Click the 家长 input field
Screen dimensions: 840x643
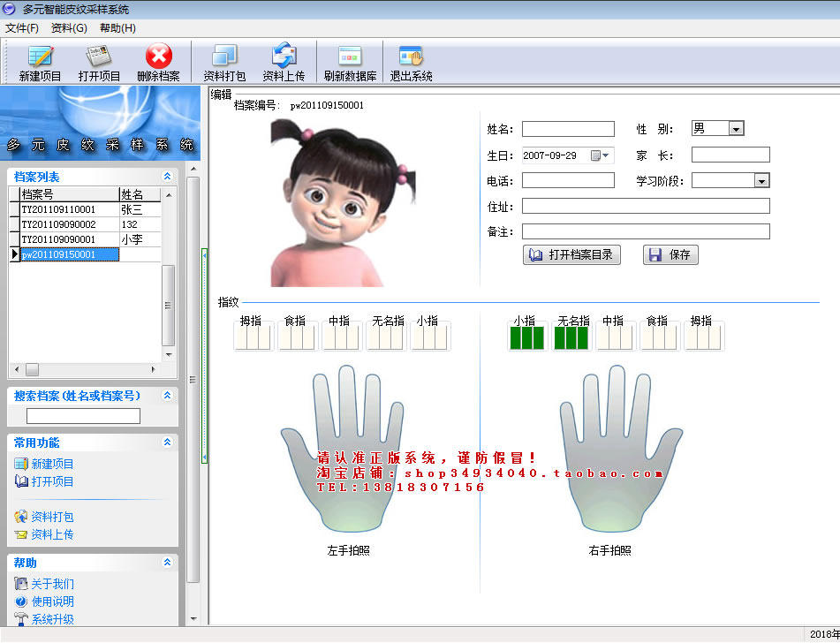pos(730,155)
